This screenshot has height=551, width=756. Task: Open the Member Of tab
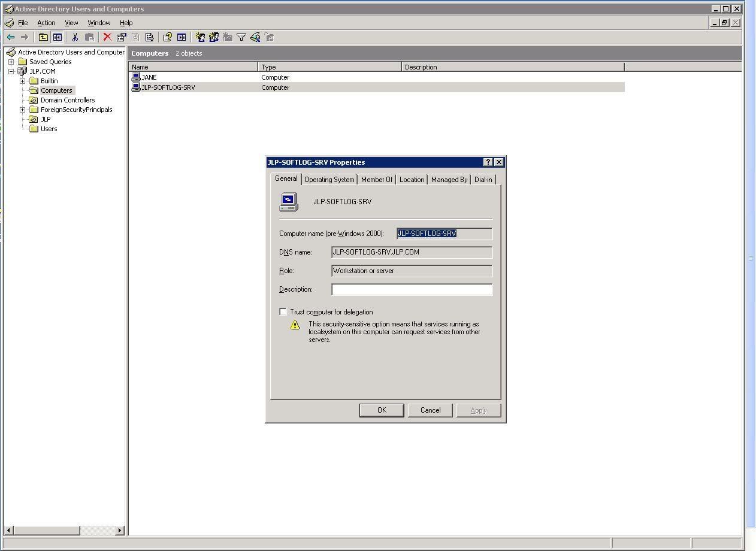tap(376, 180)
